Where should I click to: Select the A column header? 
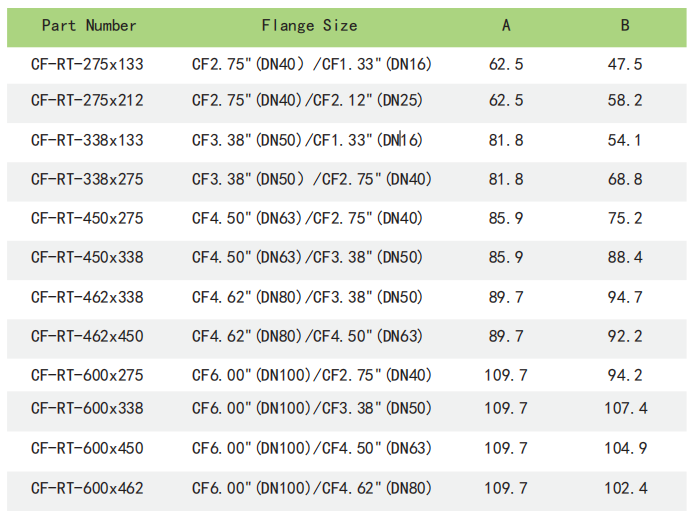click(506, 25)
